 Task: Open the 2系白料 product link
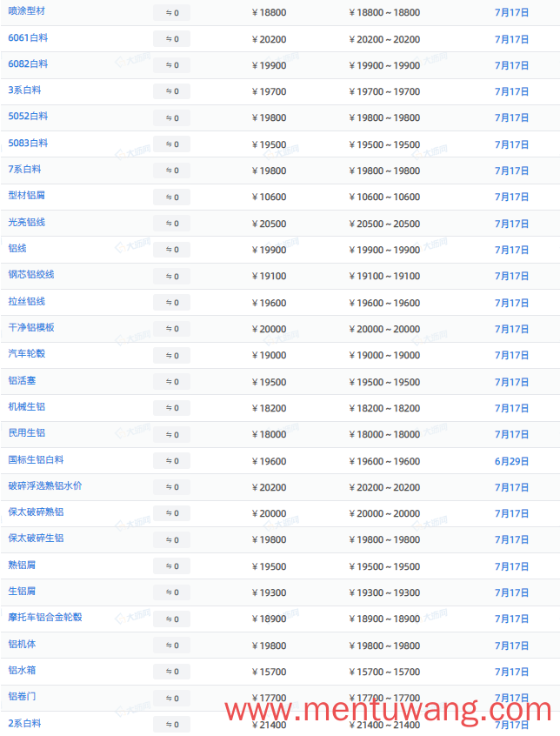pyautogui.click(x=24, y=723)
